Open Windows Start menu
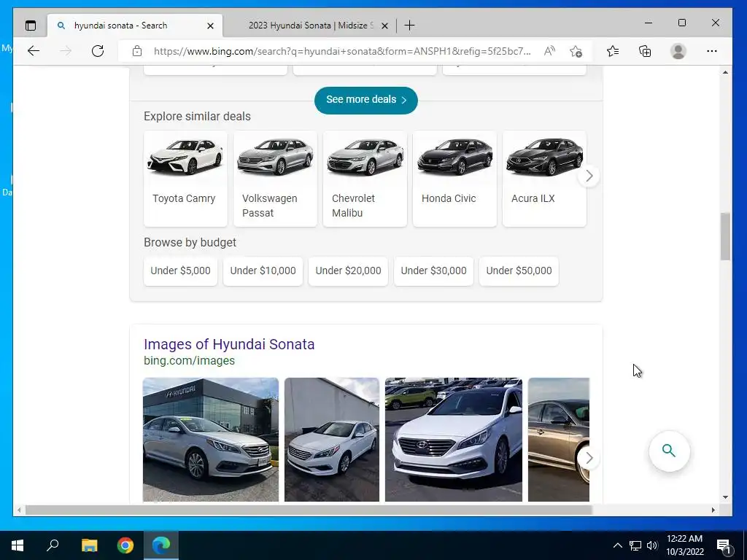 [x=18, y=545]
